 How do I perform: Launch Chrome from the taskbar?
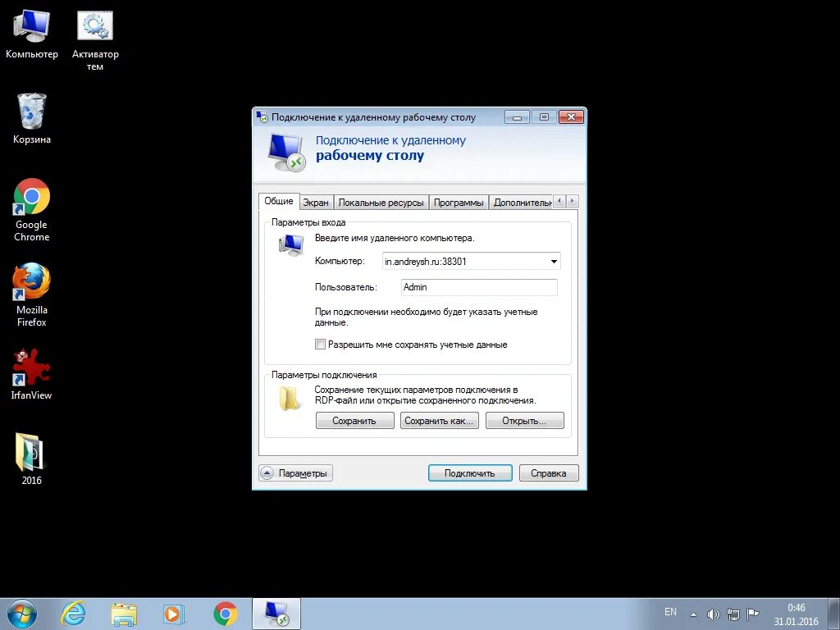(x=225, y=614)
